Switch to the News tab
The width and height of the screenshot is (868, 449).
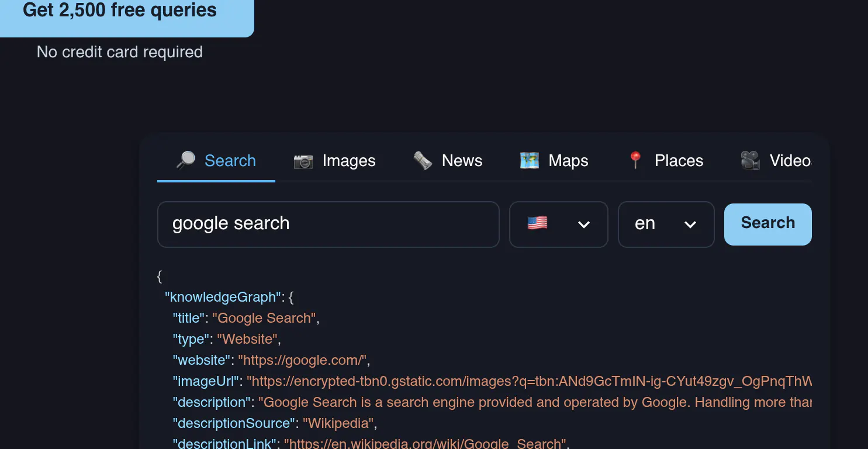pyautogui.click(x=448, y=161)
